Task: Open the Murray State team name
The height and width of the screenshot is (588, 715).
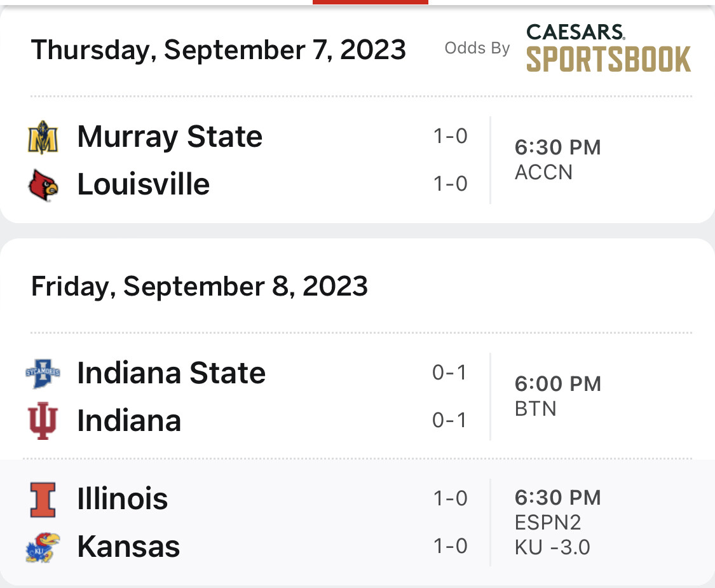Action: (x=170, y=137)
